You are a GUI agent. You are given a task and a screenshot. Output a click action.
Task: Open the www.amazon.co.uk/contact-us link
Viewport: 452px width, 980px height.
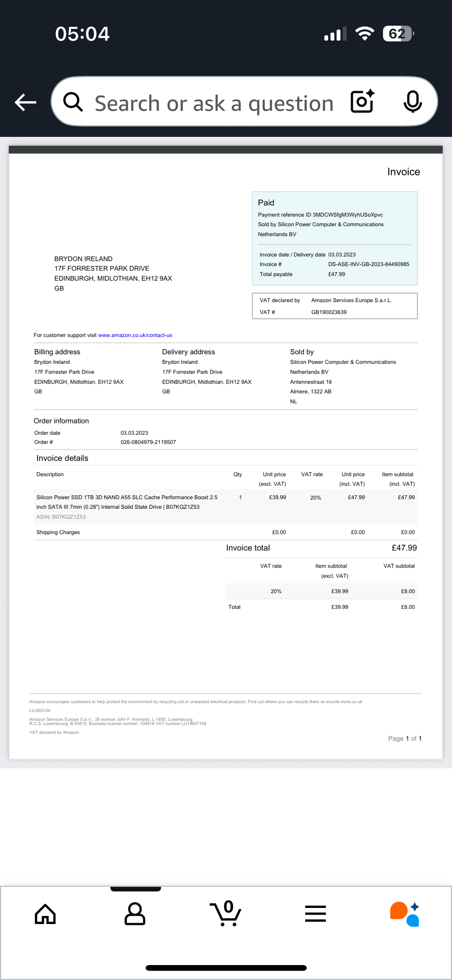[x=135, y=335]
